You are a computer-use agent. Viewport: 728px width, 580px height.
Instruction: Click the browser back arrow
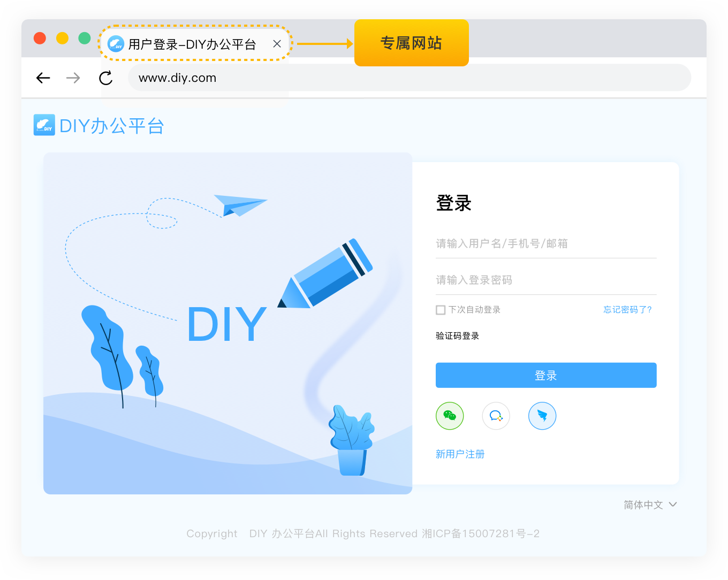pos(43,78)
